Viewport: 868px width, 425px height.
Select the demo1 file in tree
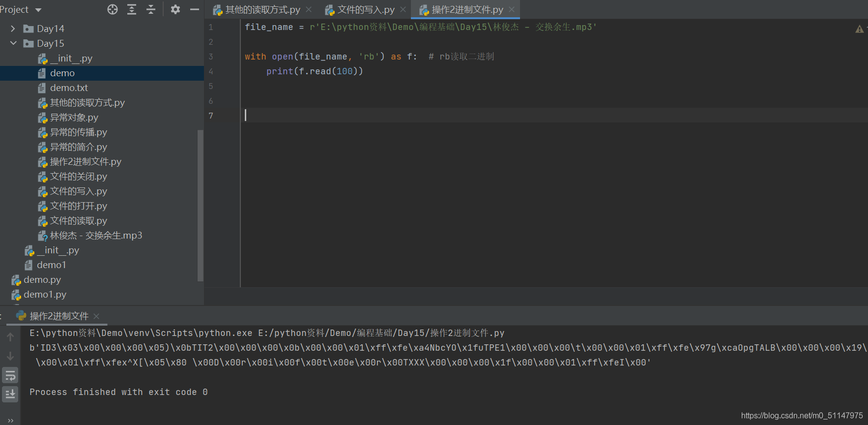(45, 265)
